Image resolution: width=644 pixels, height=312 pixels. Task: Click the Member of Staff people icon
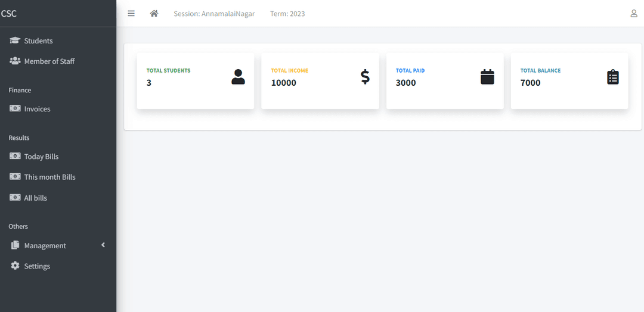(15, 61)
